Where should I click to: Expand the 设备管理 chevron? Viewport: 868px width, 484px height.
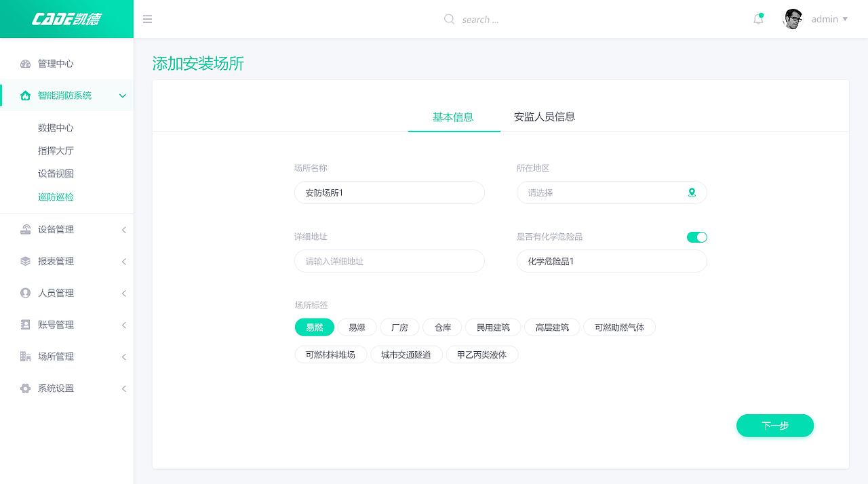(x=124, y=230)
